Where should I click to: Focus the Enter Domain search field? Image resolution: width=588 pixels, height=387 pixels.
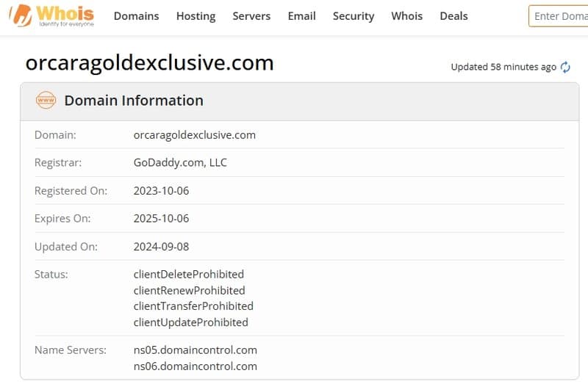[x=560, y=16]
